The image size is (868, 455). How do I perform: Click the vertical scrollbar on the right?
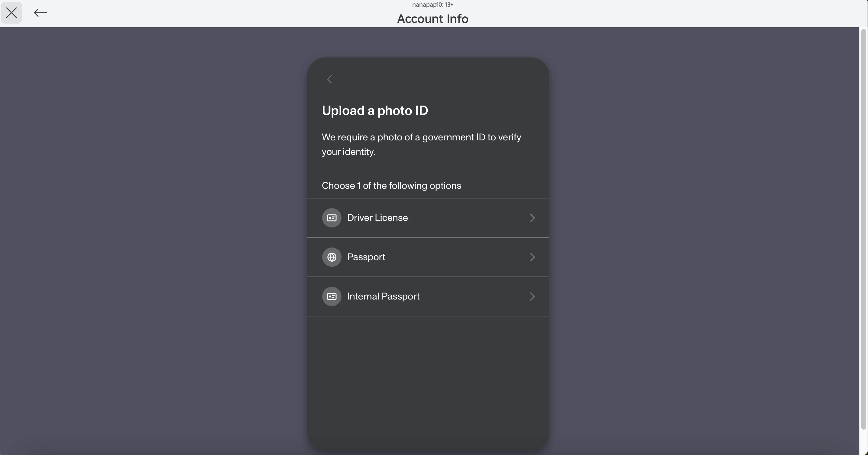point(863,229)
